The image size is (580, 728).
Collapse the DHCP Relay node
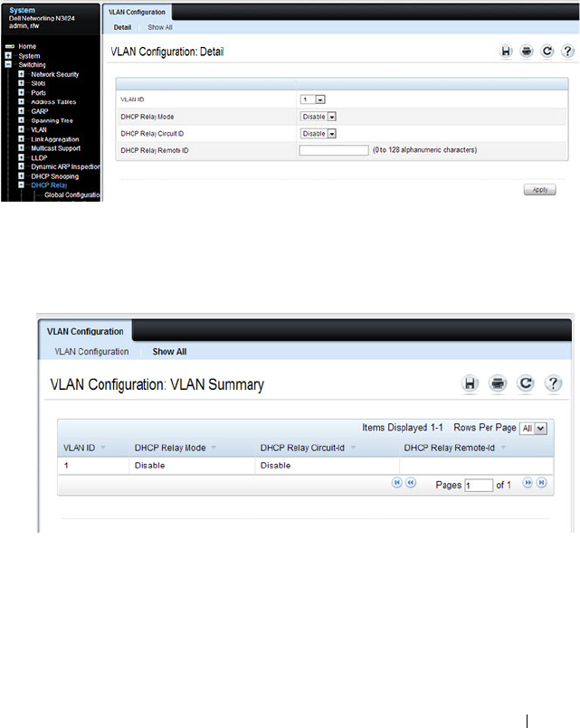point(21,184)
